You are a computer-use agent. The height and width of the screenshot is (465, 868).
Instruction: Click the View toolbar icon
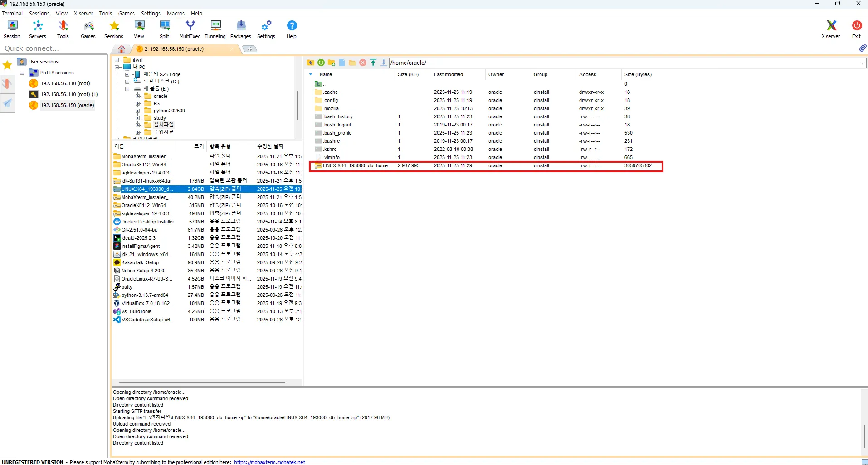[x=139, y=29]
